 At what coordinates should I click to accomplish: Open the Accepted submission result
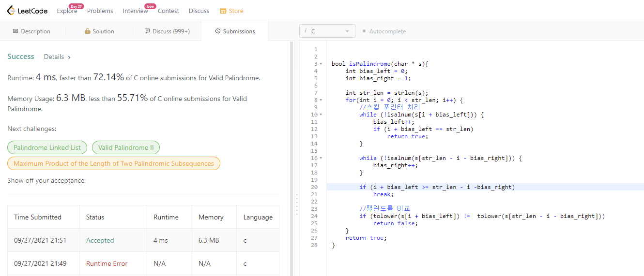[x=100, y=240]
